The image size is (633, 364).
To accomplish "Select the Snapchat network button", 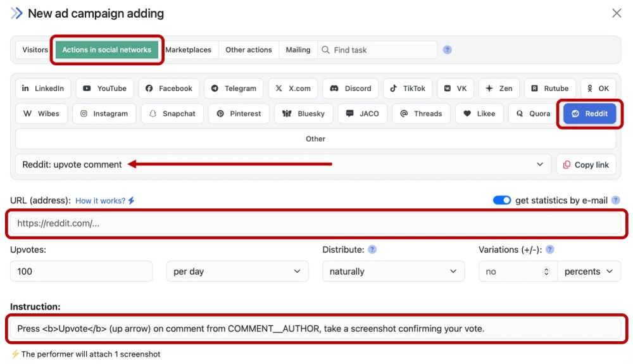I will 172,114.
